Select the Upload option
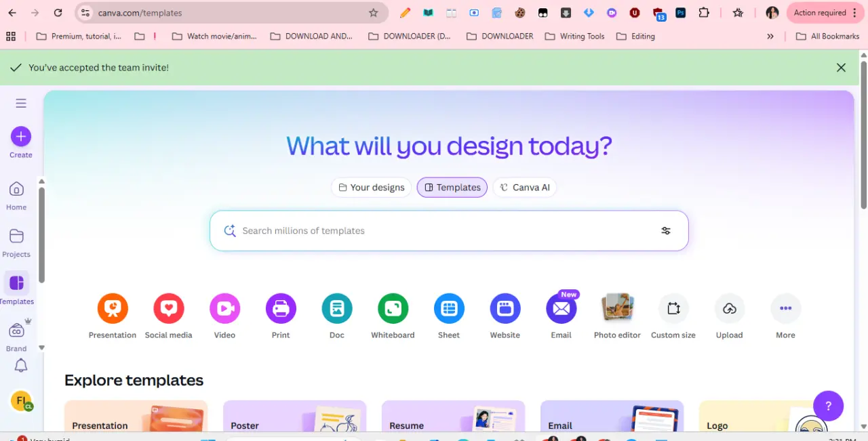The image size is (868, 441). point(730,316)
